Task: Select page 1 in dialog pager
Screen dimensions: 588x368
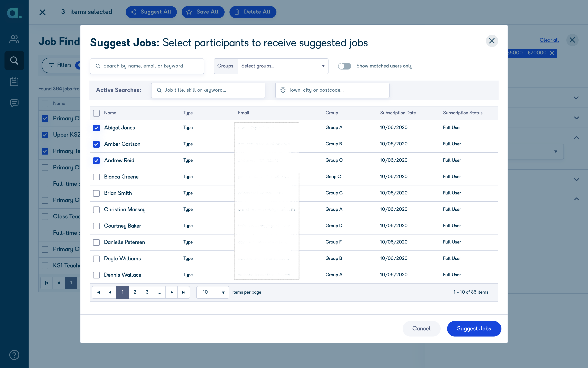Action: click(122, 292)
